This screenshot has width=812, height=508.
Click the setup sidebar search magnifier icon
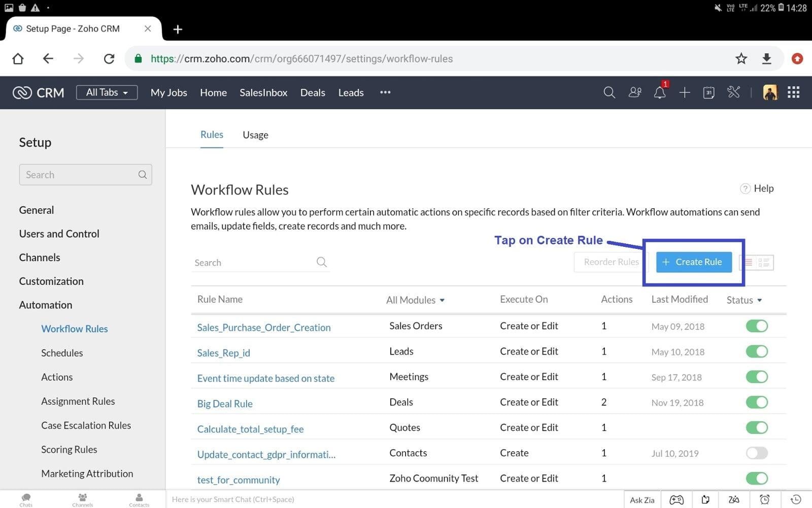[x=143, y=175]
